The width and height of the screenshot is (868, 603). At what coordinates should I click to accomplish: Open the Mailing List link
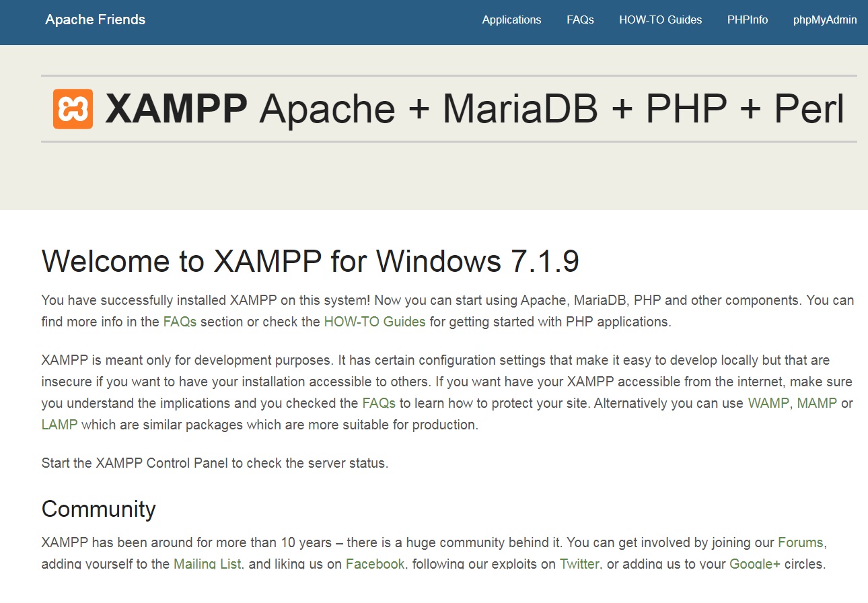click(207, 564)
